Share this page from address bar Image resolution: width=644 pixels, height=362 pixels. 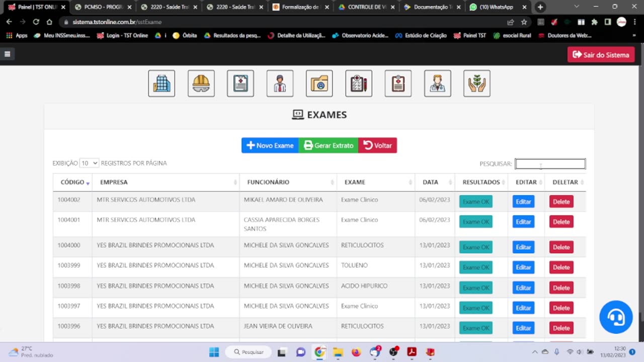[x=511, y=22]
